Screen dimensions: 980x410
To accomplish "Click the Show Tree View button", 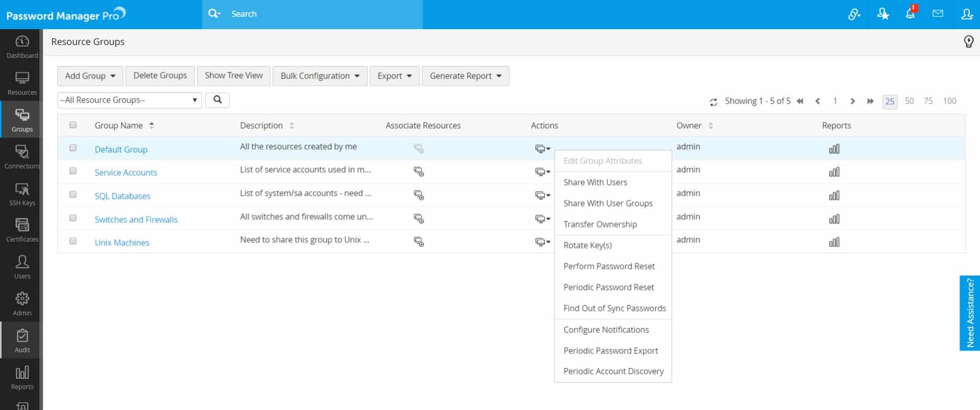I will pyautogui.click(x=234, y=76).
